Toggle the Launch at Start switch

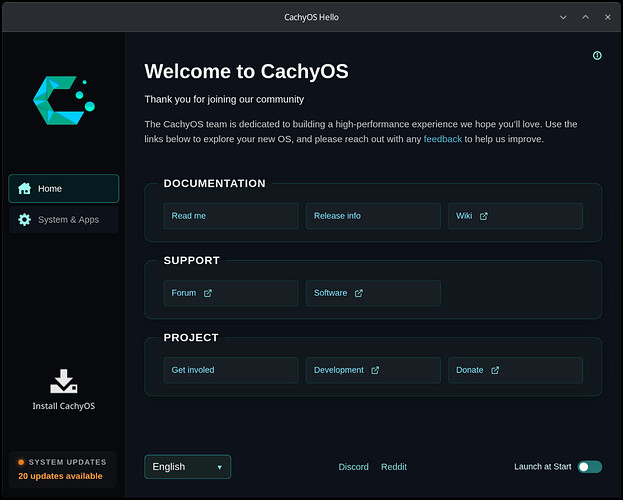(590, 467)
